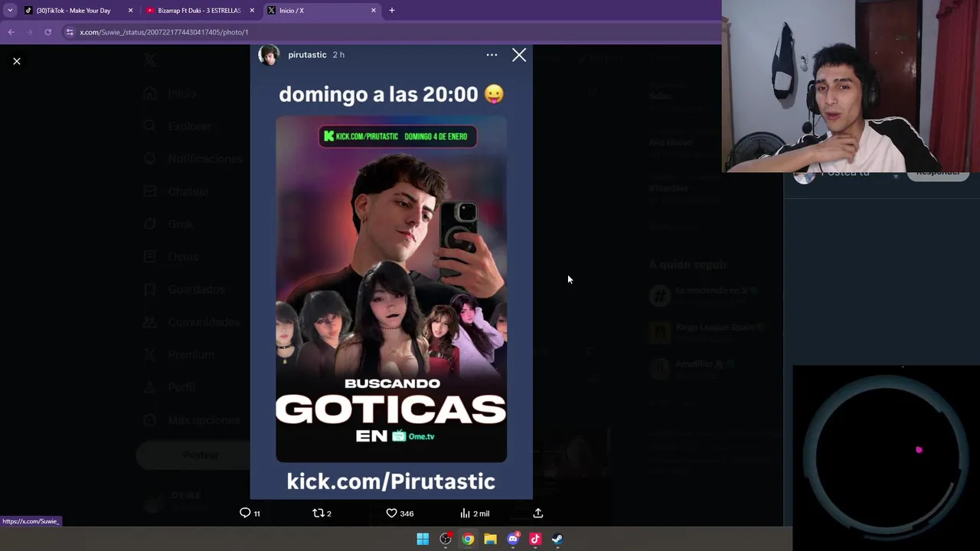Open the Windows Start menu

pos(423,539)
